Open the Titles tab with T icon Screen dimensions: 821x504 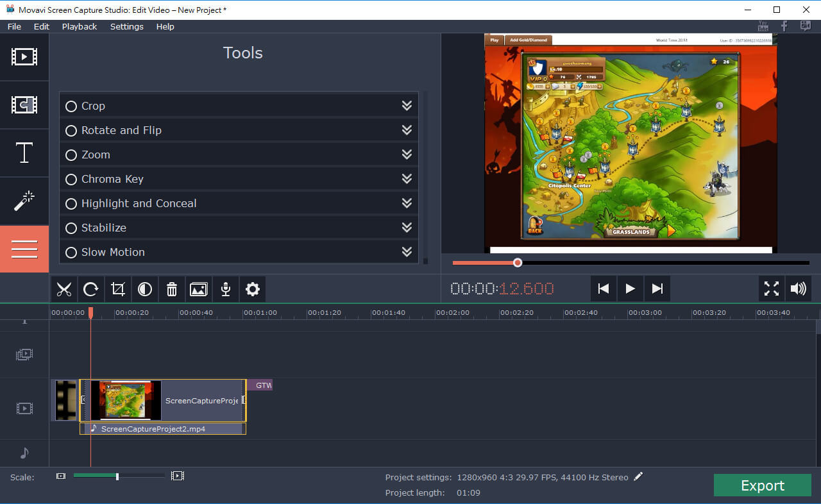tap(24, 153)
